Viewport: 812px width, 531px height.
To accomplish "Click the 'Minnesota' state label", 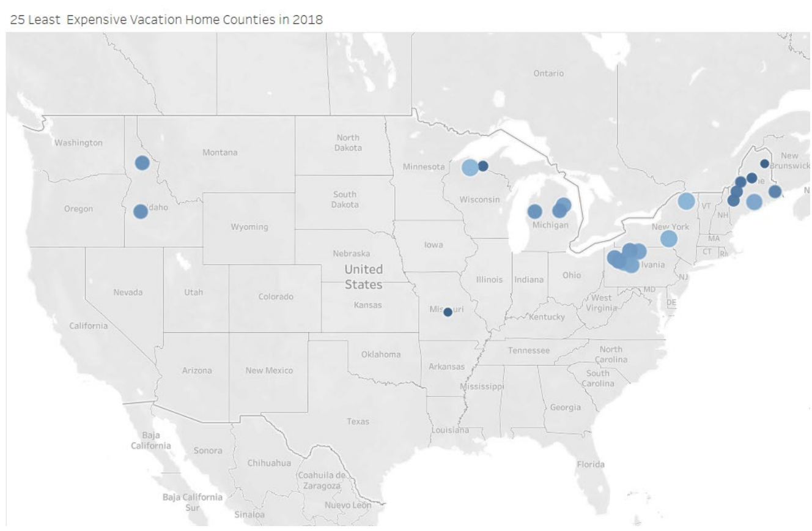I will pos(424,166).
